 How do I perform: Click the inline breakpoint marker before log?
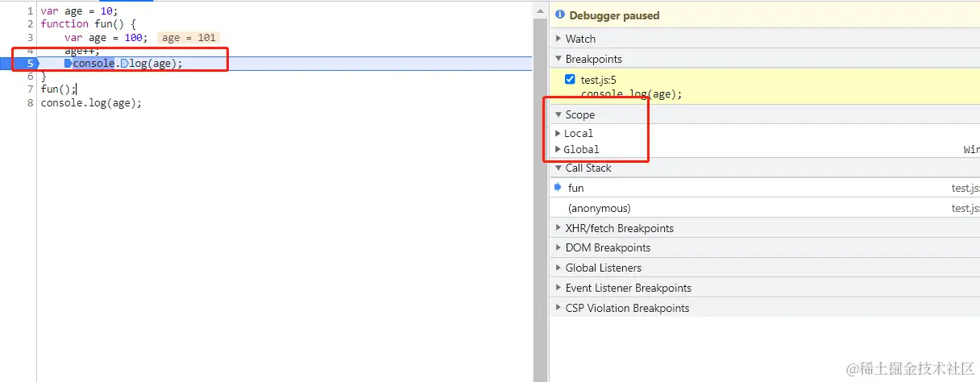pos(125,63)
